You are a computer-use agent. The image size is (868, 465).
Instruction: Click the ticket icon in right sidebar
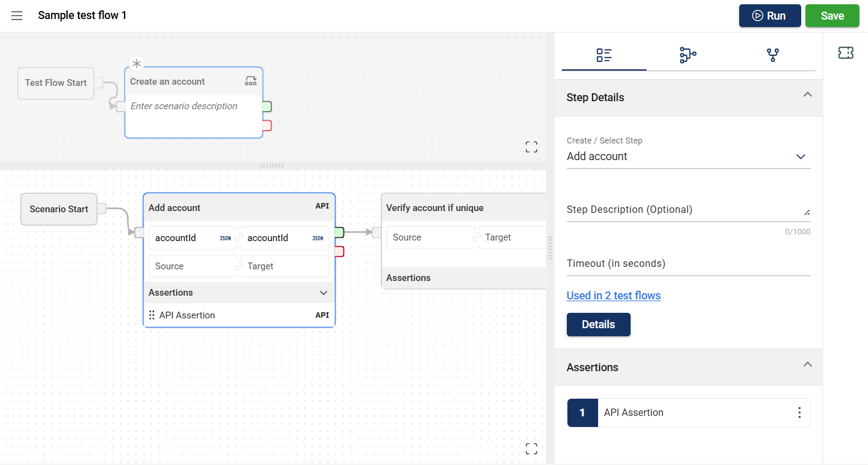click(x=845, y=53)
